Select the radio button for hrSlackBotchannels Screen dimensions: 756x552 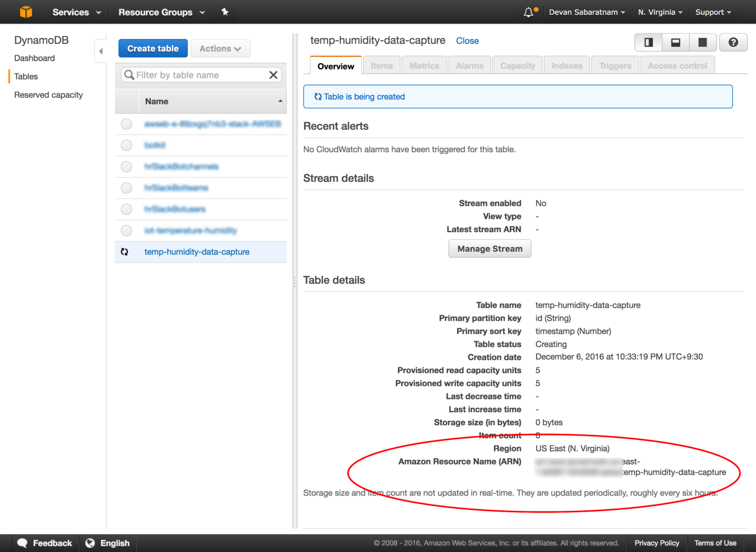(127, 167)
